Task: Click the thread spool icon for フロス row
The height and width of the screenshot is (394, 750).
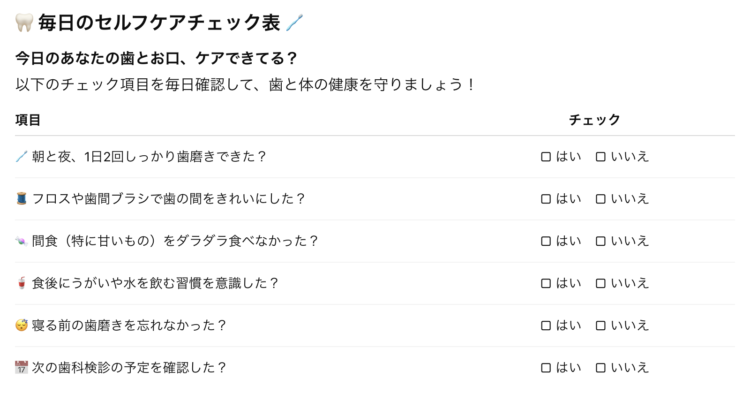Action: pos(22,199)
